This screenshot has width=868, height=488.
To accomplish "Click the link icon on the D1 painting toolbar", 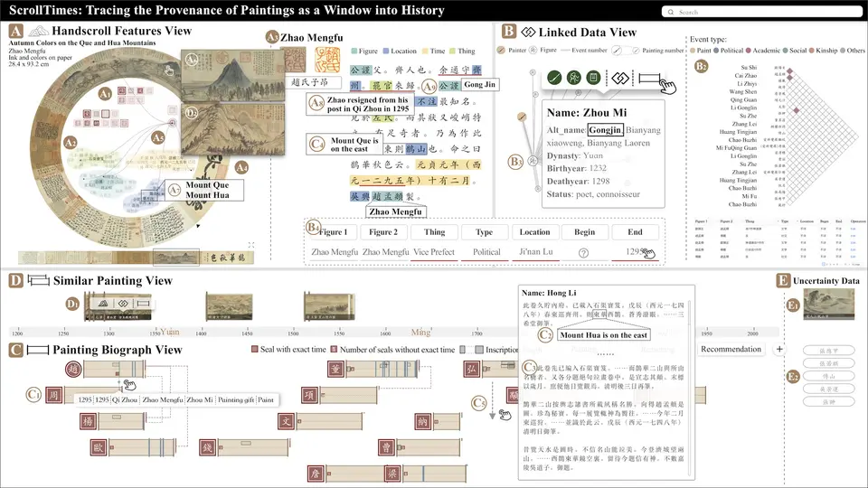I will [x=123, y=304].
